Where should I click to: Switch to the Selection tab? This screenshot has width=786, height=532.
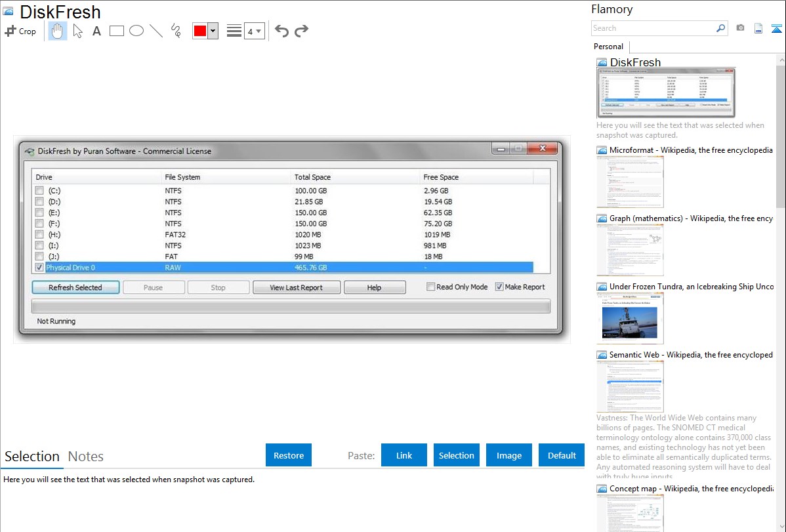click(x=32, y=457)
